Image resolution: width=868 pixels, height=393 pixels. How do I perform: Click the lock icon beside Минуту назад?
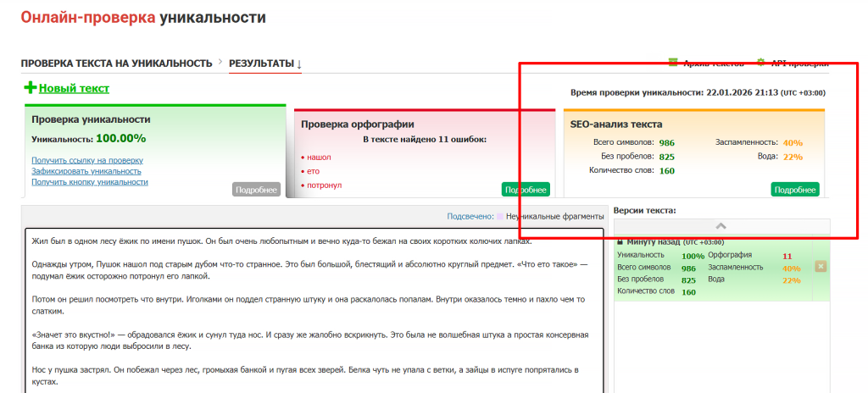620,242
